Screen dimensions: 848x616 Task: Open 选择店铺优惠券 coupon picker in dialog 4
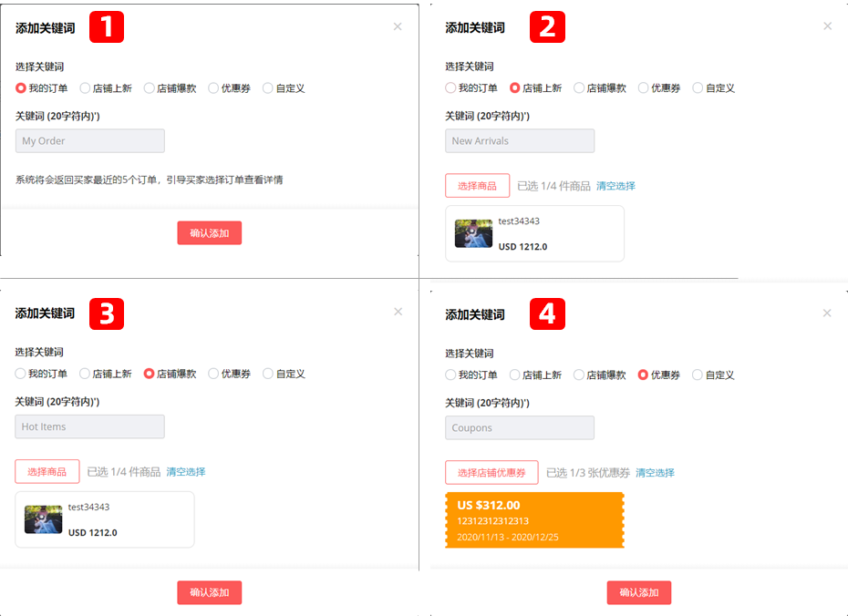491,473
